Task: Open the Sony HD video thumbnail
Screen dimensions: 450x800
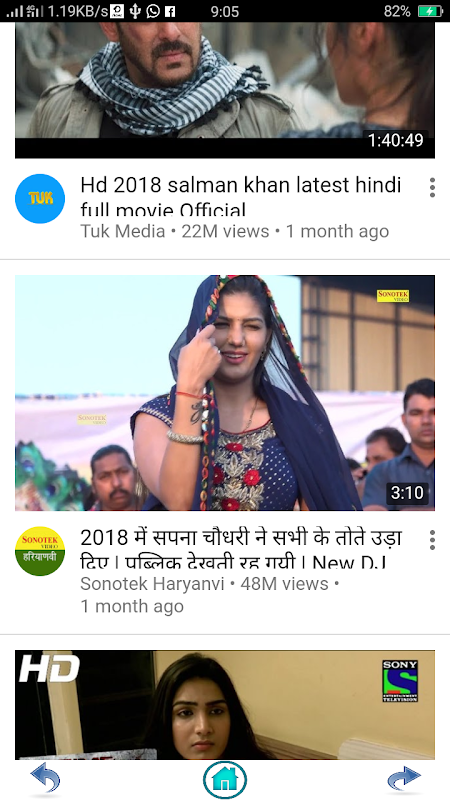Action: (x=224, y=705)
